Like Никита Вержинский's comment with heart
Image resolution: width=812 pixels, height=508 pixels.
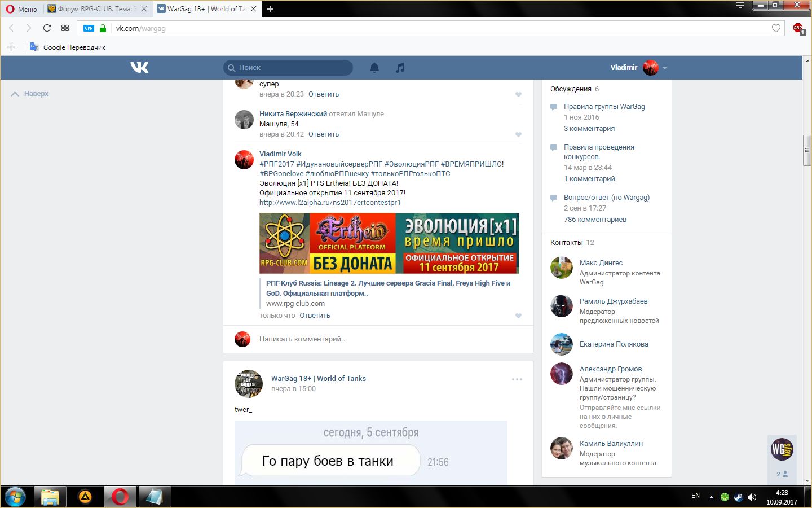click(518, 135)
